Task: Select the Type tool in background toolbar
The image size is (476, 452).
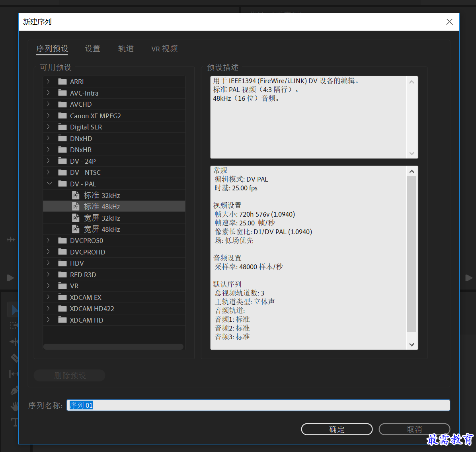Action: pos(15,422)
